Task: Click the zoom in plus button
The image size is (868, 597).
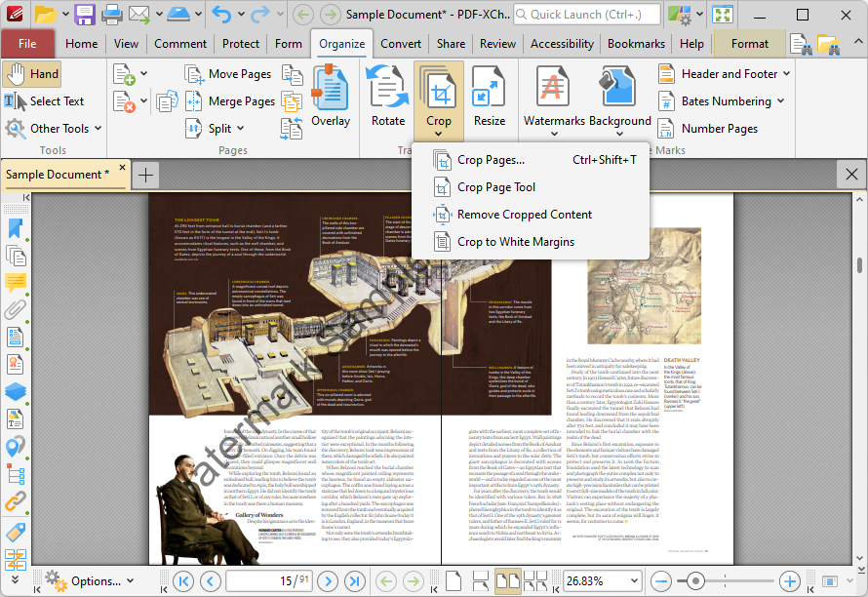Action: (x=789, y=581)
